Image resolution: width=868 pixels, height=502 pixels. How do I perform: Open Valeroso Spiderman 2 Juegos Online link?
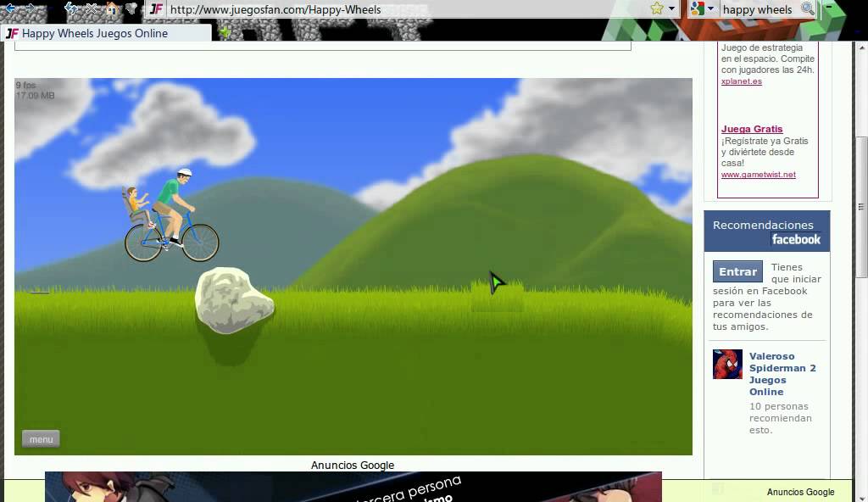[x=782, y=374]
